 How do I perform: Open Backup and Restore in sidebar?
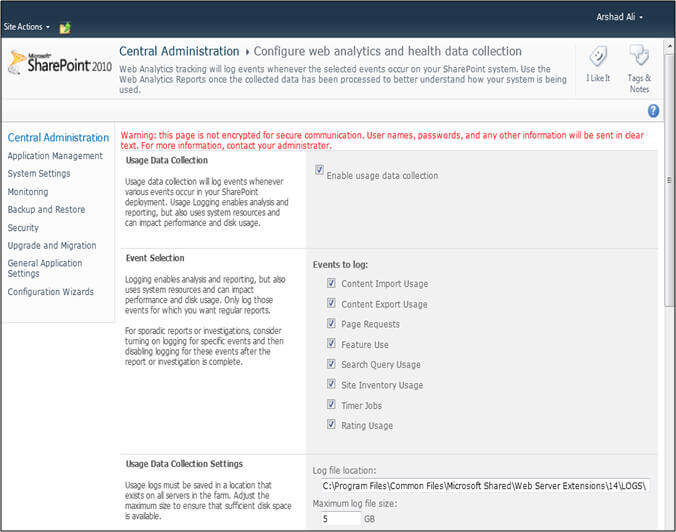(46, 210)
